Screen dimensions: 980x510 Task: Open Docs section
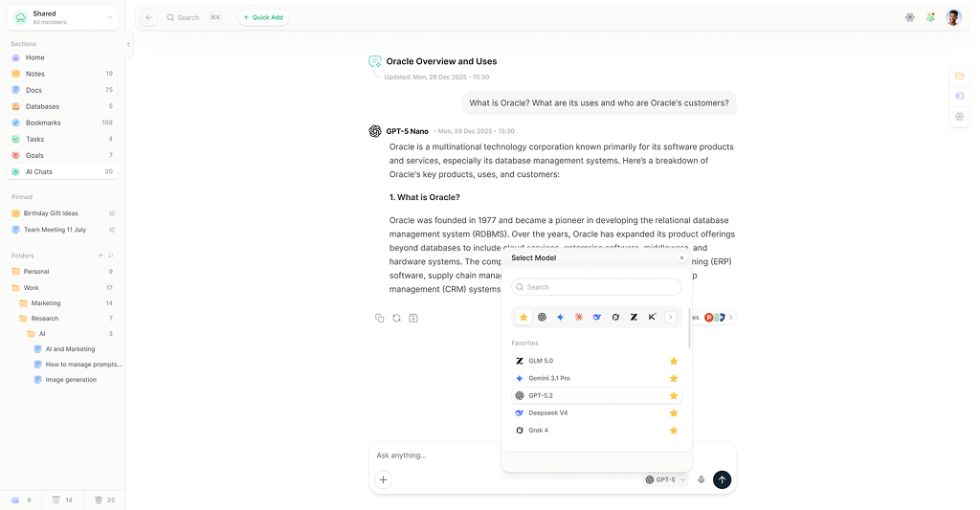coord(62,90)
